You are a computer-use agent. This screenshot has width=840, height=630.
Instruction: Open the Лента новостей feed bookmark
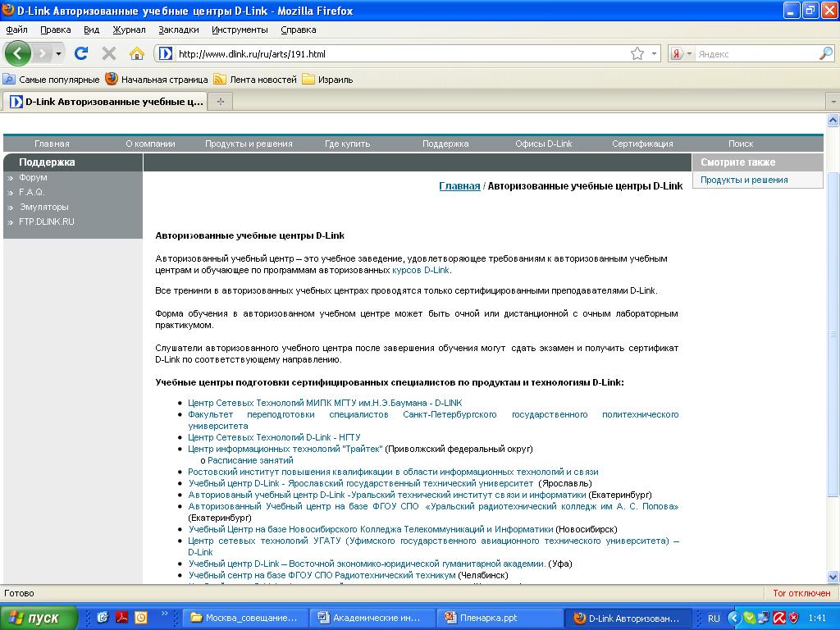[255, 80]
